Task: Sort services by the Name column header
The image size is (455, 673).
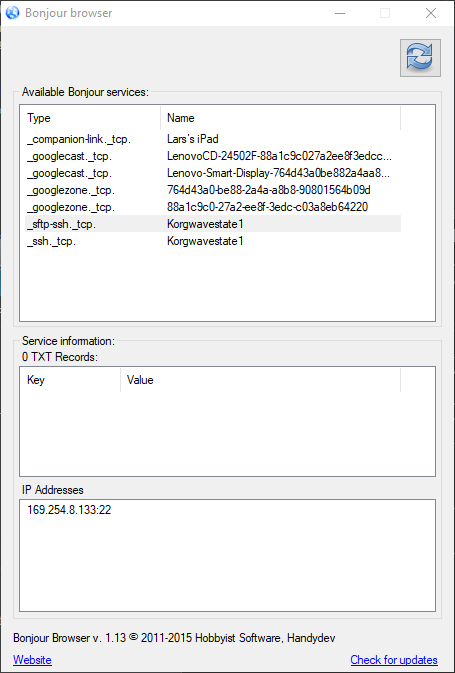Action: [281, 118]
